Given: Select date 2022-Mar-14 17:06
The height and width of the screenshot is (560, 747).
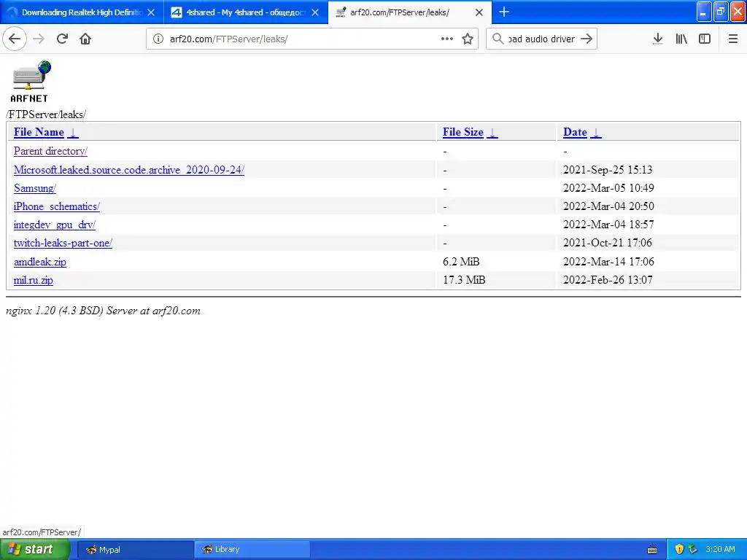Looking at the screenshot, I should pos(608,262).
